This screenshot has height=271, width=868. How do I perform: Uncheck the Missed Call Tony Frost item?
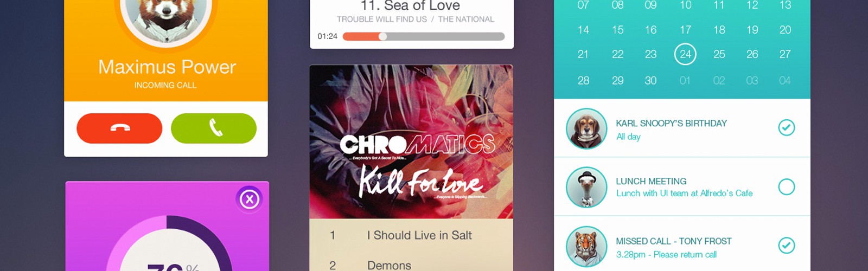787,246
